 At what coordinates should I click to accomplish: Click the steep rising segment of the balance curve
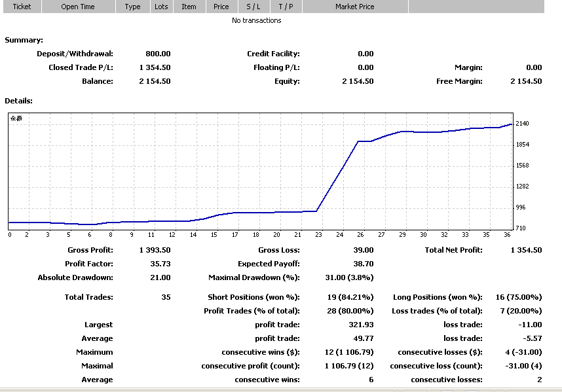(x=337, y=175)
